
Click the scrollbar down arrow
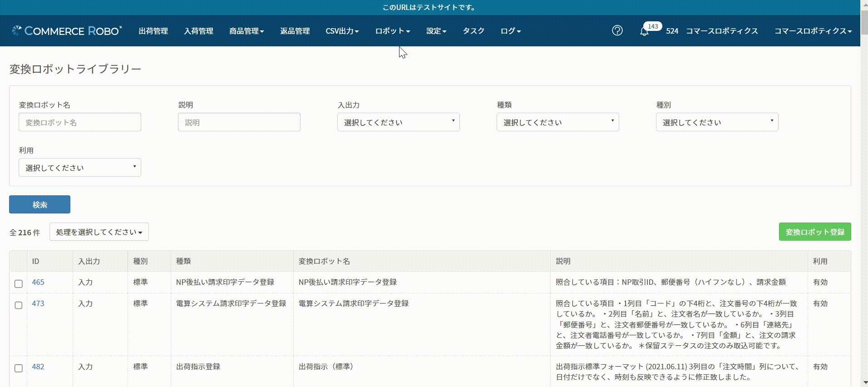coord(864,383)
